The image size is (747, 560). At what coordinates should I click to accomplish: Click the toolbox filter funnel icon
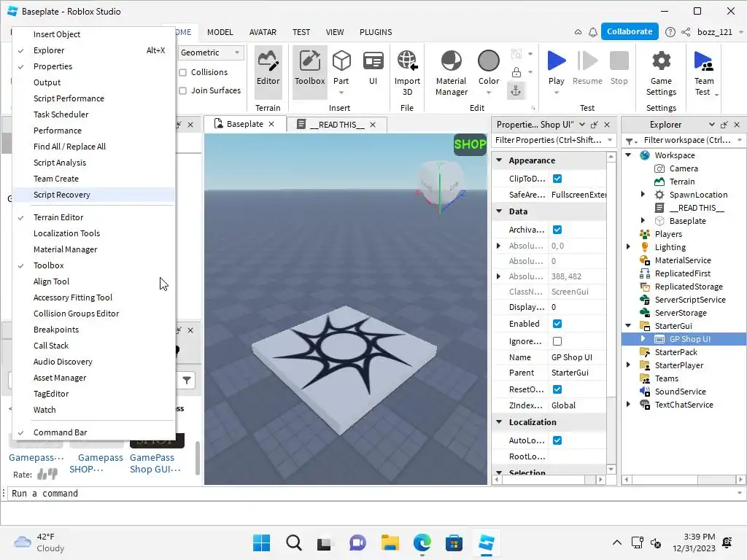(x=186, y=380)
